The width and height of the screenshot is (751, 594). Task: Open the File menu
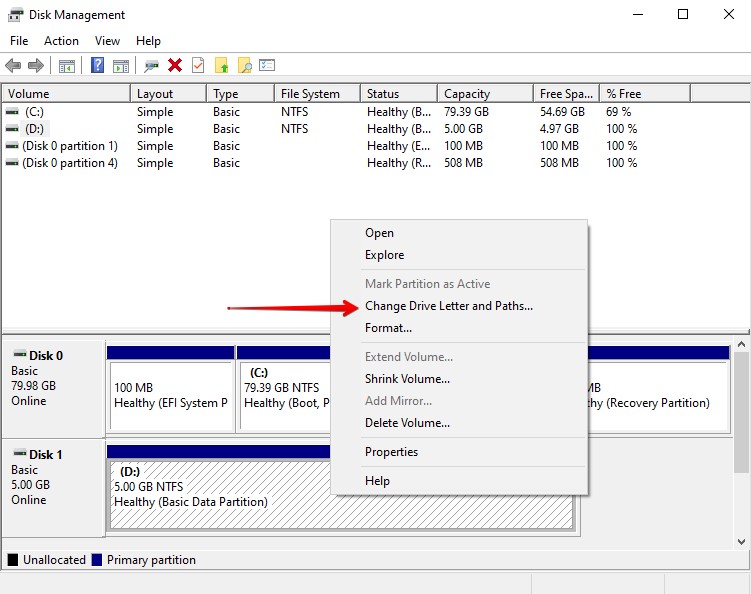(19, 41)
